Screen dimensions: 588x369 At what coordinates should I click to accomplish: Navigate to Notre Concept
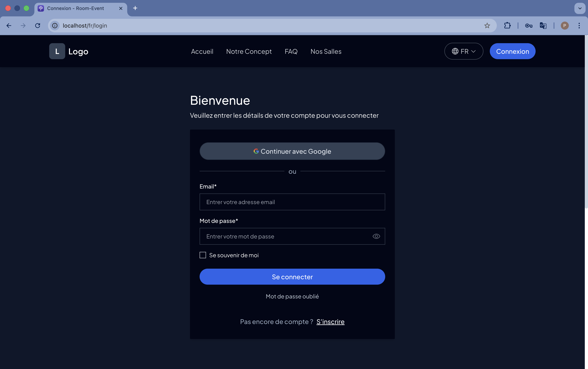coord(249,51)
